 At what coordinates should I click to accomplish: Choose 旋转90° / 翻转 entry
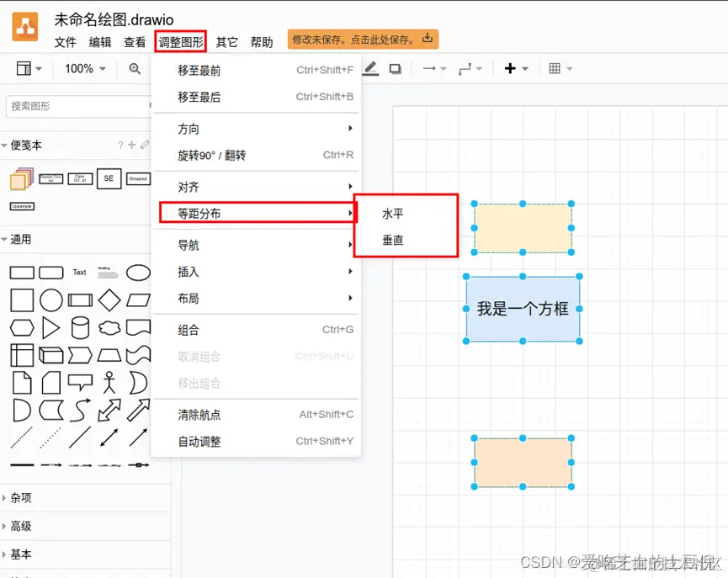256,155
